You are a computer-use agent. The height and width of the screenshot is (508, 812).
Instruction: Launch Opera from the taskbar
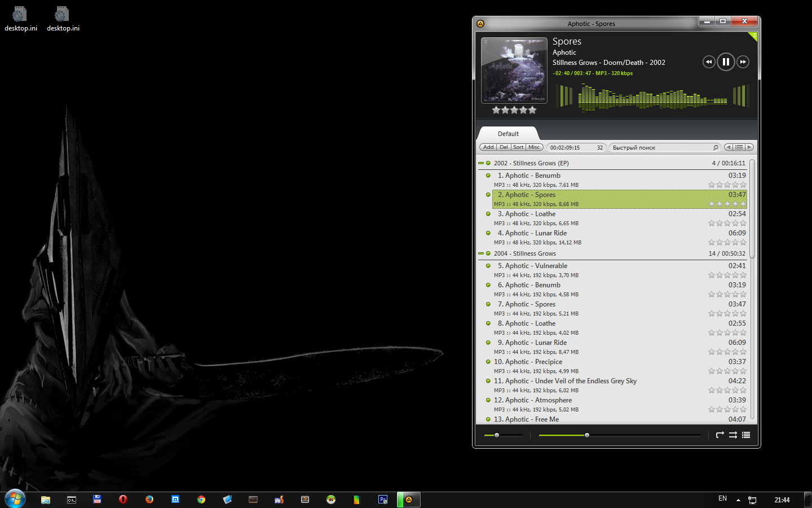coord(123,500)
